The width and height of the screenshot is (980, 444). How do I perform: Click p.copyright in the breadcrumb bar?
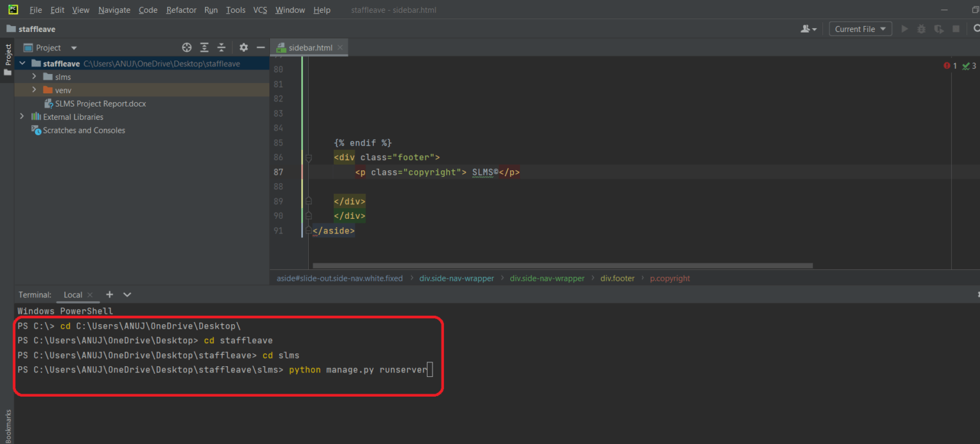point(669,278)
